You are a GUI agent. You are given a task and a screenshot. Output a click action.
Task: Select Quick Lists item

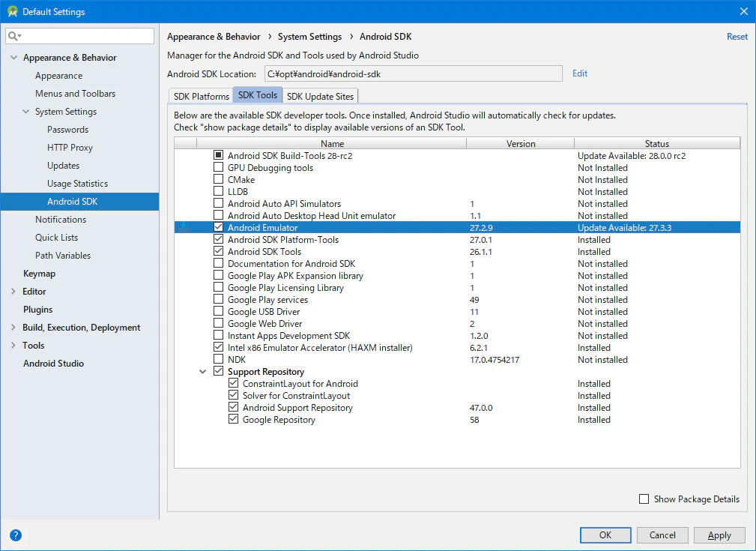point(56,238)
